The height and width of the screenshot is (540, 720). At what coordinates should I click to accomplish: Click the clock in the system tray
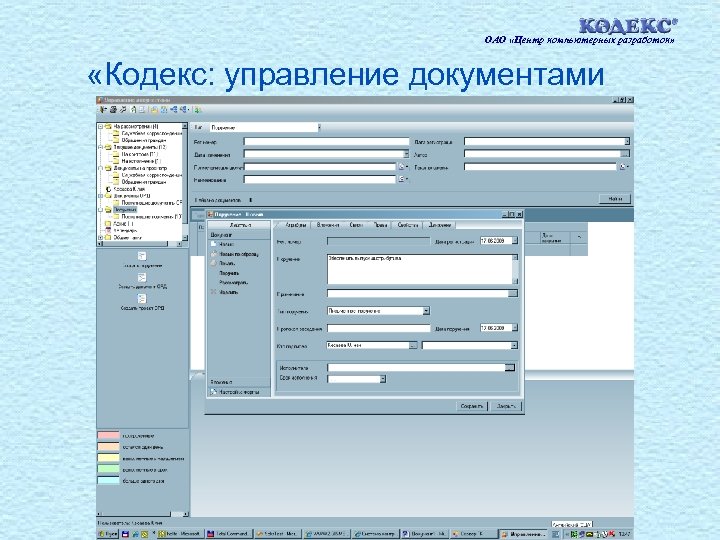624,534
